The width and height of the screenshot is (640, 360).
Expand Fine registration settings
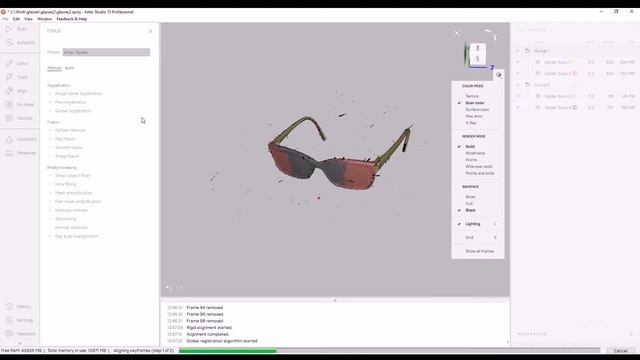tap(50, 102)
